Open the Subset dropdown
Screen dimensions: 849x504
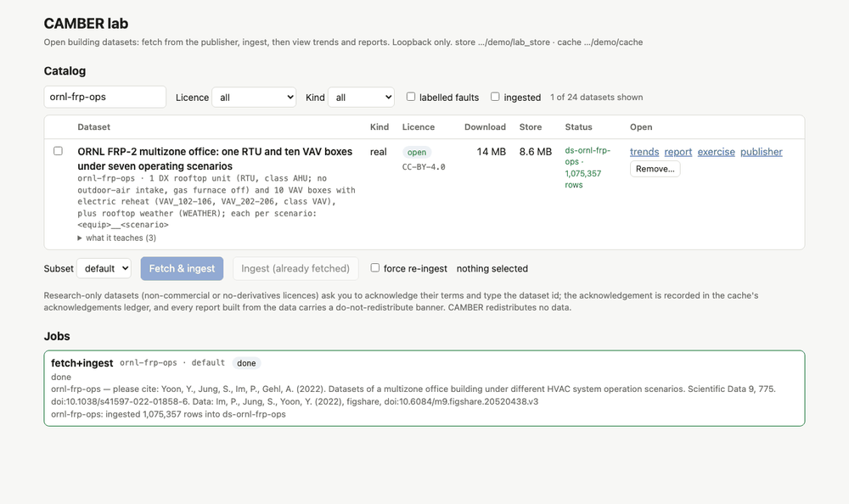click(x=104, y=268)
